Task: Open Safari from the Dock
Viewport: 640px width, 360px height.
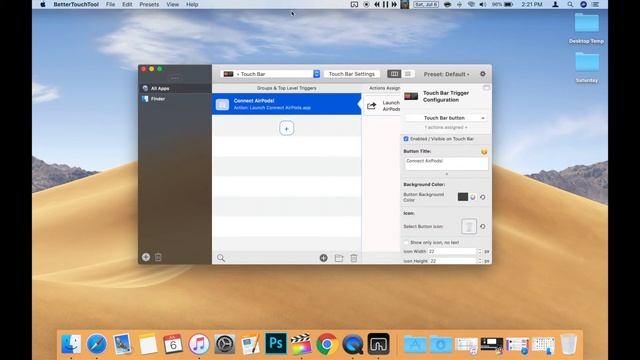Action: tap(97, 344)
